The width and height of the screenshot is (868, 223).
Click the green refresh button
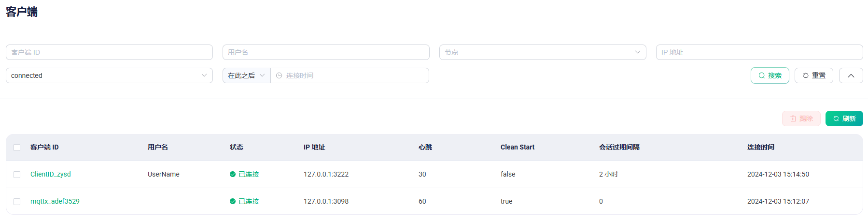844,119
